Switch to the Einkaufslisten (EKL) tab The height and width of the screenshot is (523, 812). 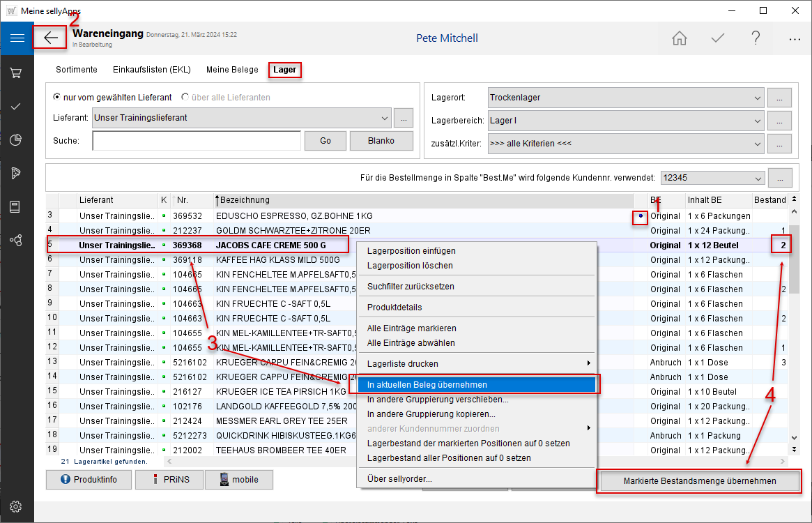coord(151,70)
